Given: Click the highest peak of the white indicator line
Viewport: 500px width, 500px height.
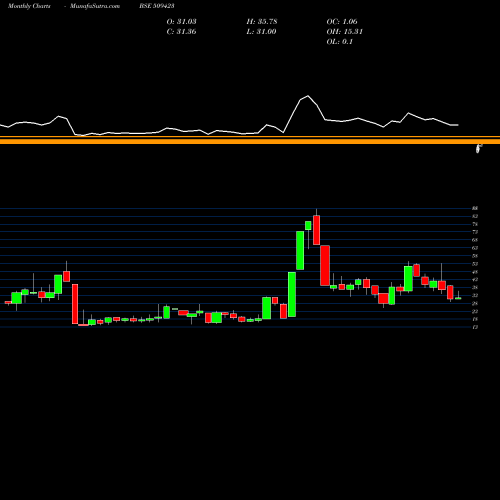Looking at the screenshot, I should tap(308, 96).
